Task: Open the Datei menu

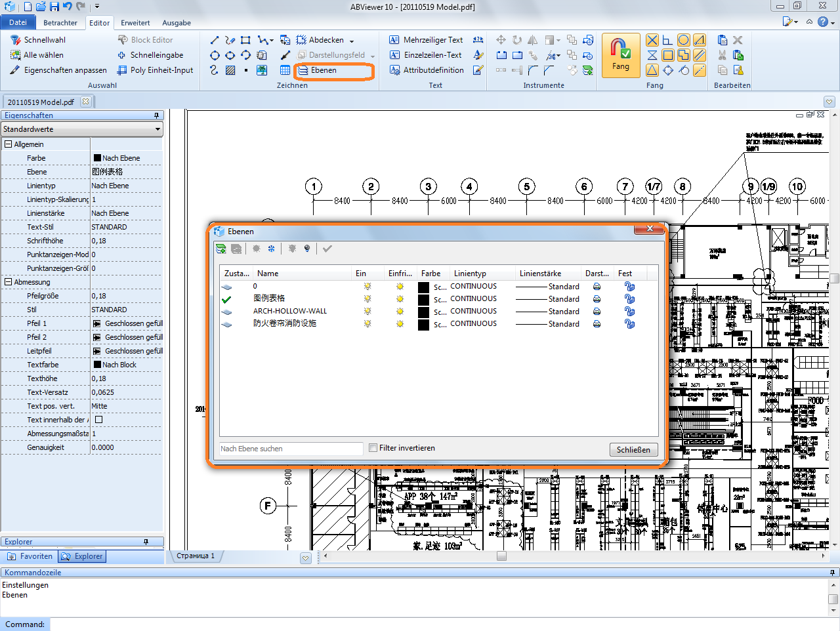Action: click(18, 22)
